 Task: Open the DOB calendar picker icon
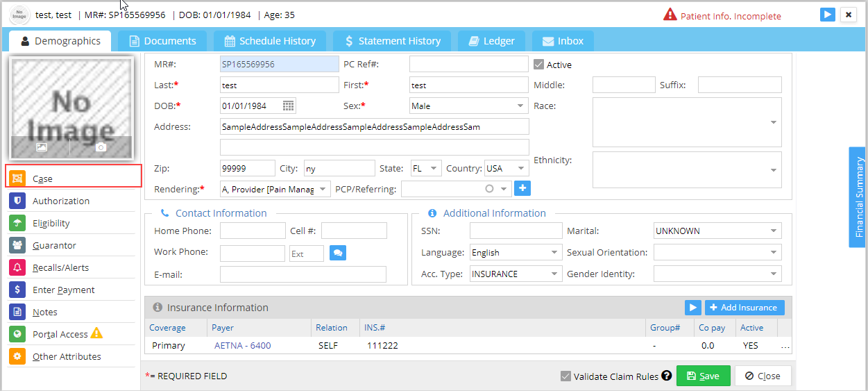[x=289, y=106]
